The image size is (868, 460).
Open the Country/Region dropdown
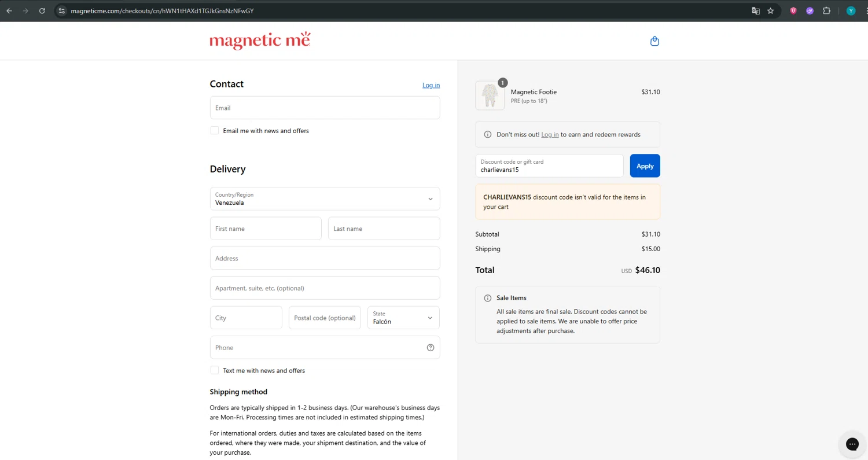(x=325, y=198)
